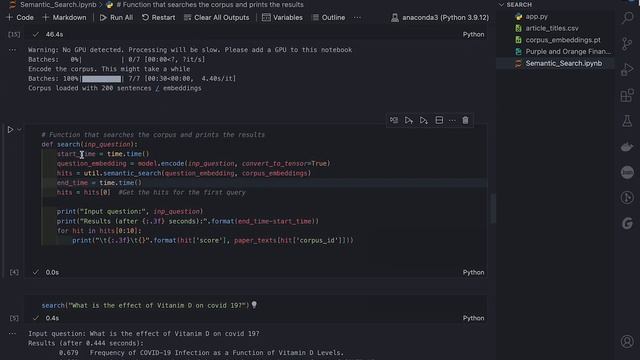Expand run options chevron beside run button
Image resolution: width=640 pixels, height=360 pixels.
[x=19, y=129]
